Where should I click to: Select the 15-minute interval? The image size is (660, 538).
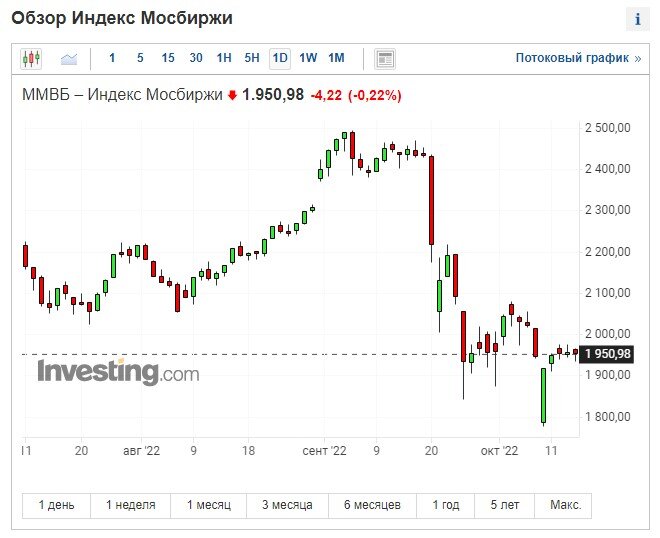(168, 58)
